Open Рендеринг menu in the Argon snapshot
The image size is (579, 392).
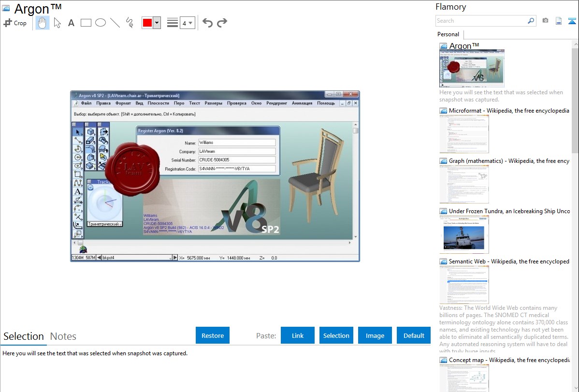pyautogui.click(x=276, y=103)
